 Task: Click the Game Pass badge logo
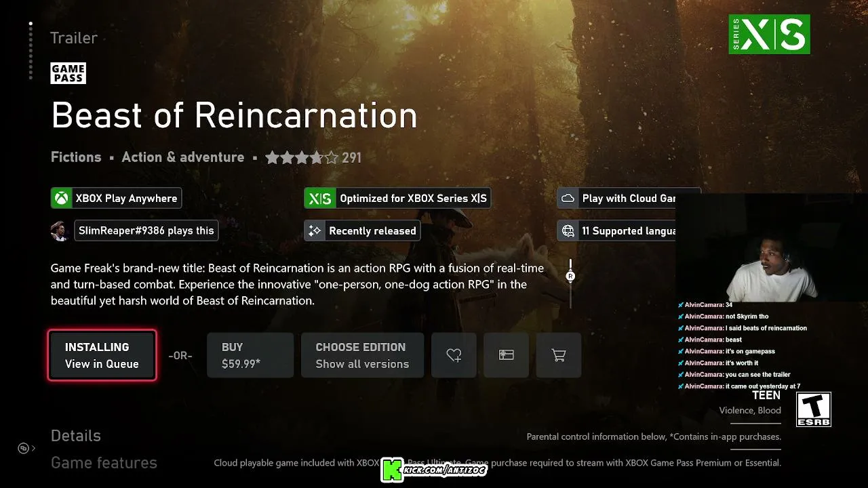[68, 73]
